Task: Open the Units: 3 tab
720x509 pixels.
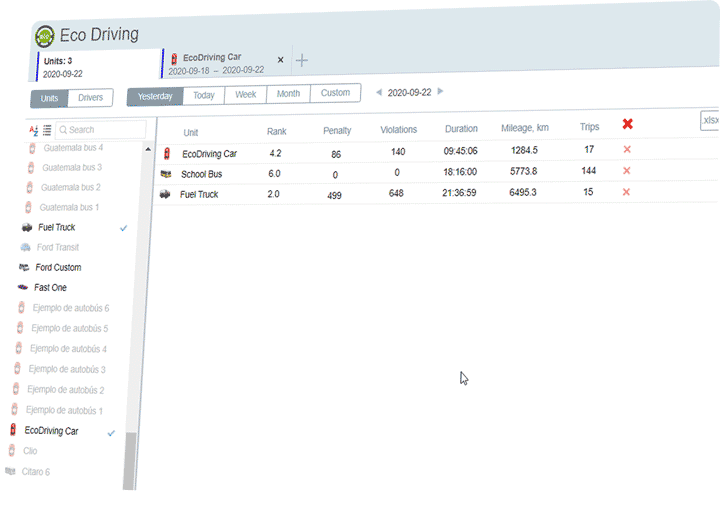Action: [98, 67]
